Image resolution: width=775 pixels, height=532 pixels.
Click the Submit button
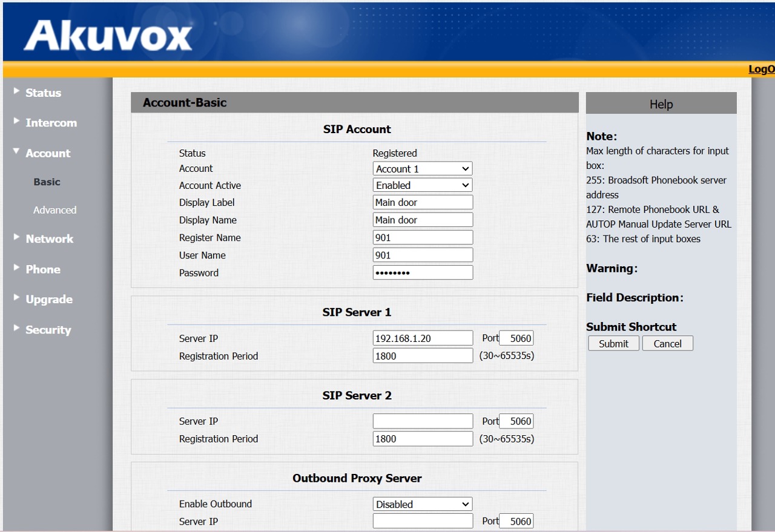pyautogui.click(x=613, y=344)
